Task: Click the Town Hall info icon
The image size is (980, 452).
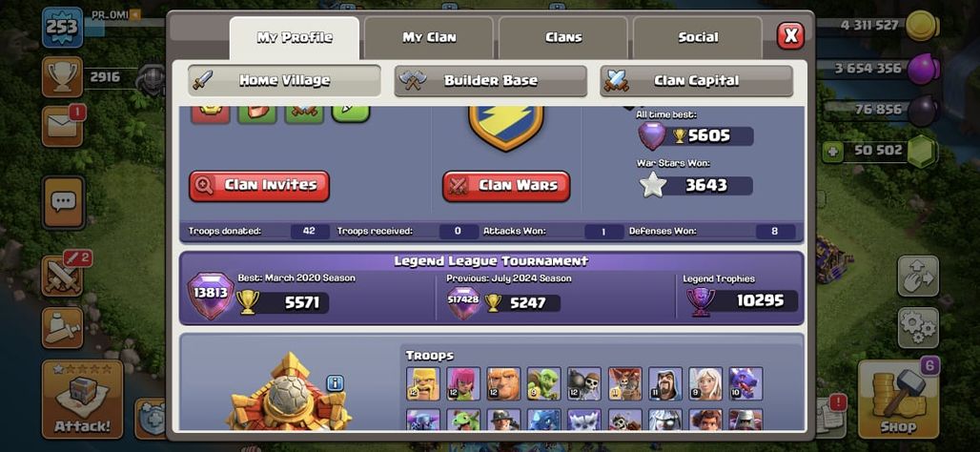Action: click(x=335, y=383)
